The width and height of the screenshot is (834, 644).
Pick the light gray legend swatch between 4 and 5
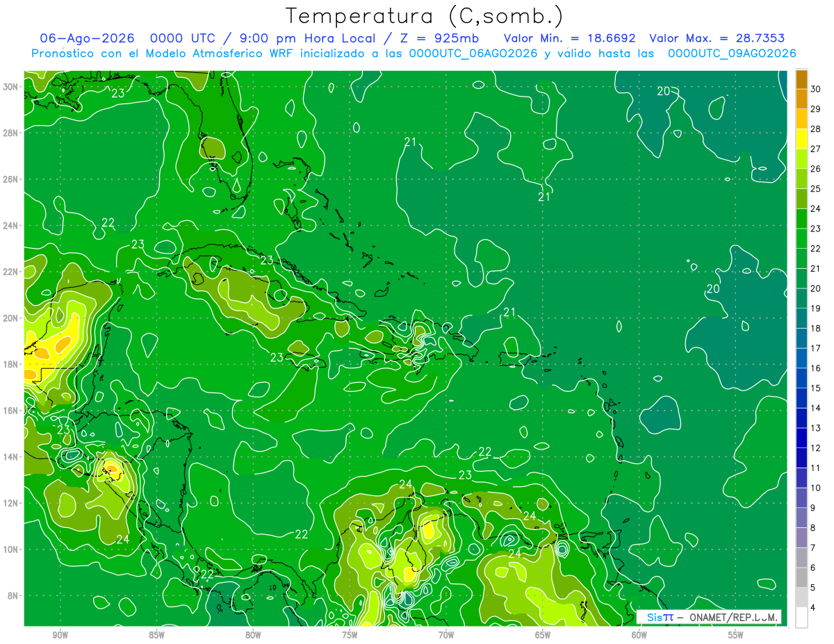point(801,597)
